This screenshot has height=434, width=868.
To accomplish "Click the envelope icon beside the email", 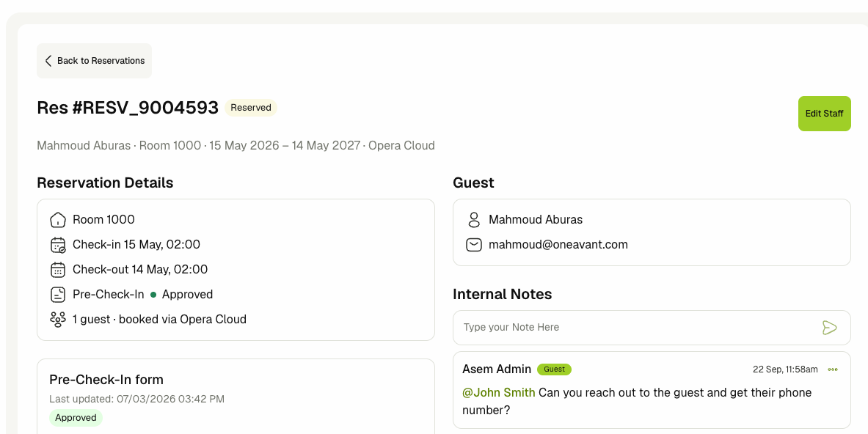I will click(x=474, y=244).
